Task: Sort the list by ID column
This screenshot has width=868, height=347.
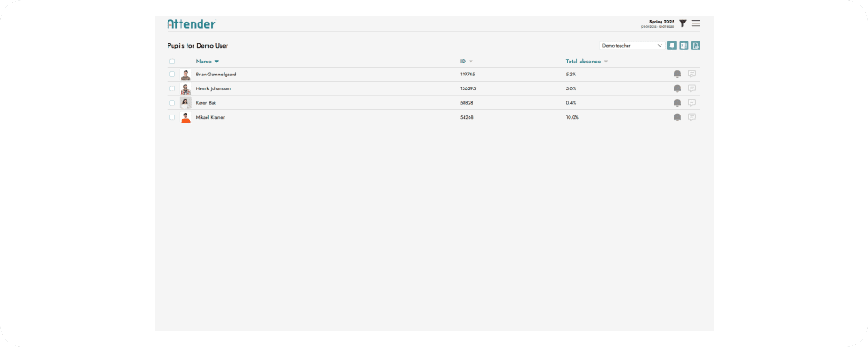Action: 464,62
